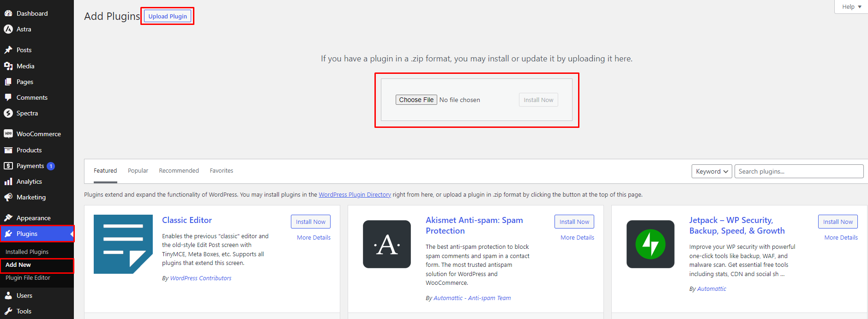Click the Upload Plugin button
Viewport: 868px width, 319px height.
pyautogui.click(x=168, y=16)
